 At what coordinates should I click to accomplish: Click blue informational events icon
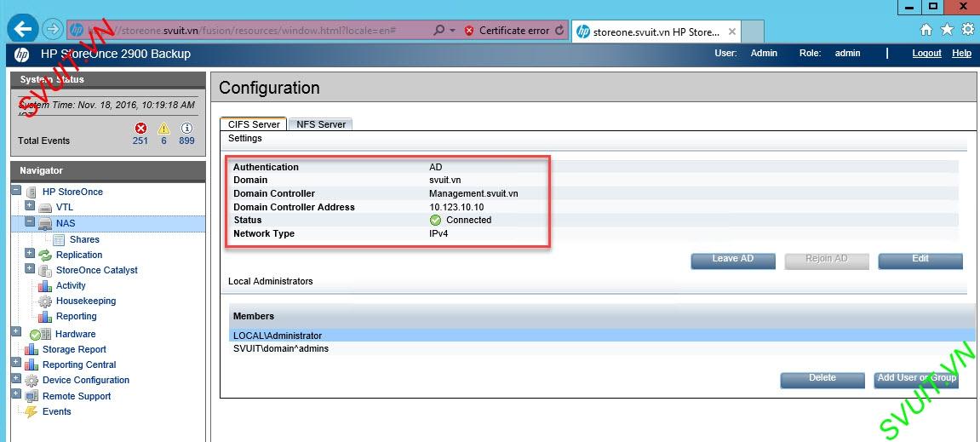point(186,128)
